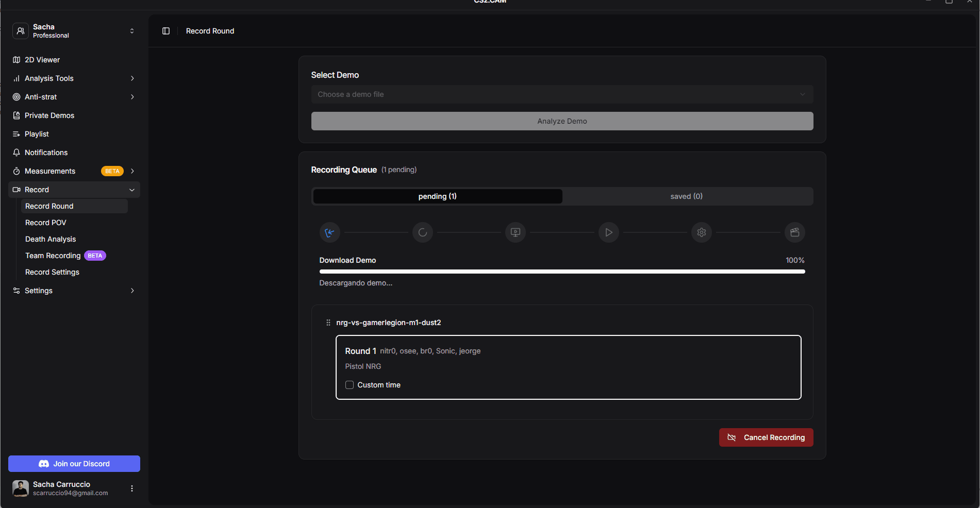The height and width of the screenshot is (508, 980).
Task: Click the Download Demo progress bar
Action: coord(562,272)
